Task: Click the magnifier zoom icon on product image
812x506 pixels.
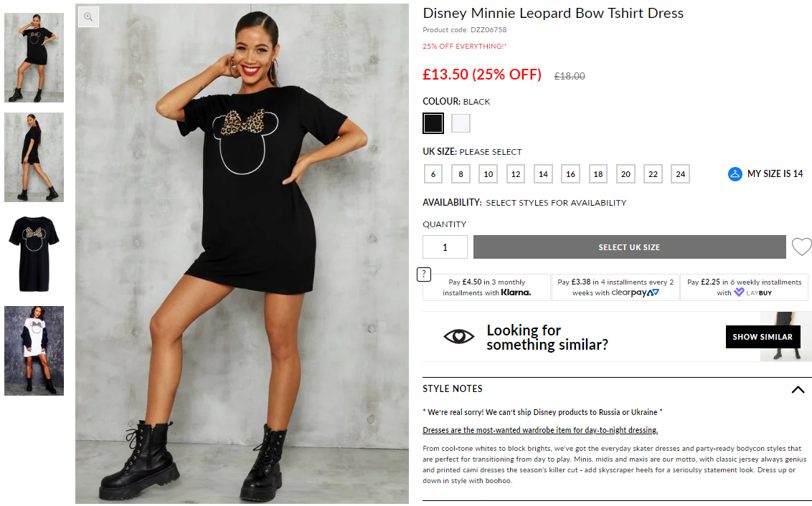Action: [x=88, y=16]
